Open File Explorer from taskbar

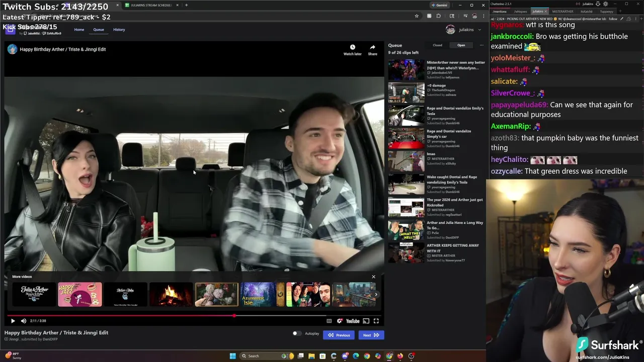tap(311, 356)
